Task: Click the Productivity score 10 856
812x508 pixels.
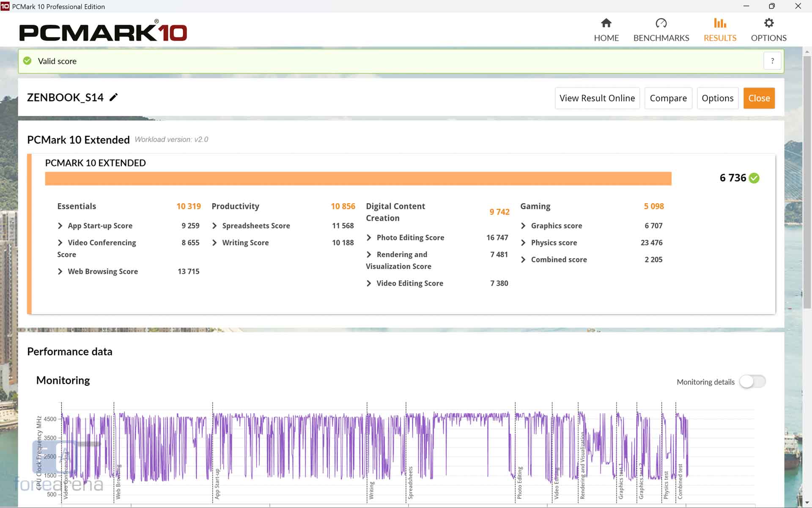Action: click(343, 206)
